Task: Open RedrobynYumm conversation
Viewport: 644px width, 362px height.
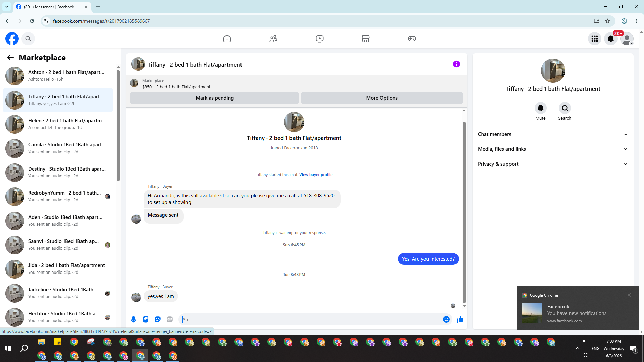Action: [58, 197]
